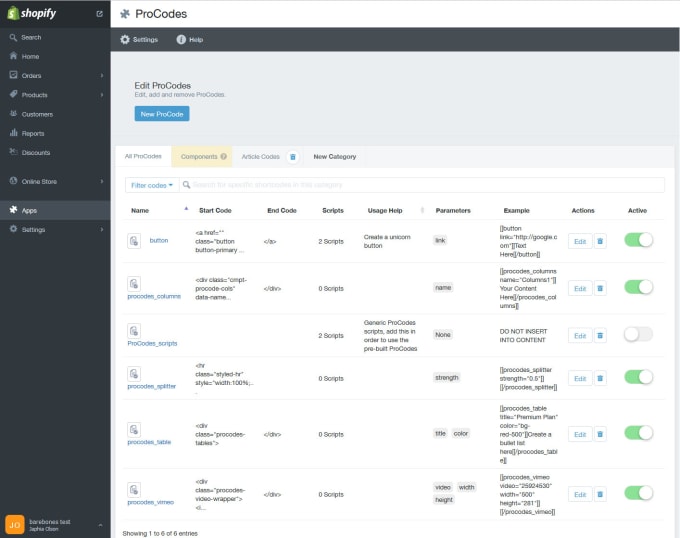
Task: Click the New ProCode button
Action: click(162, 114)
